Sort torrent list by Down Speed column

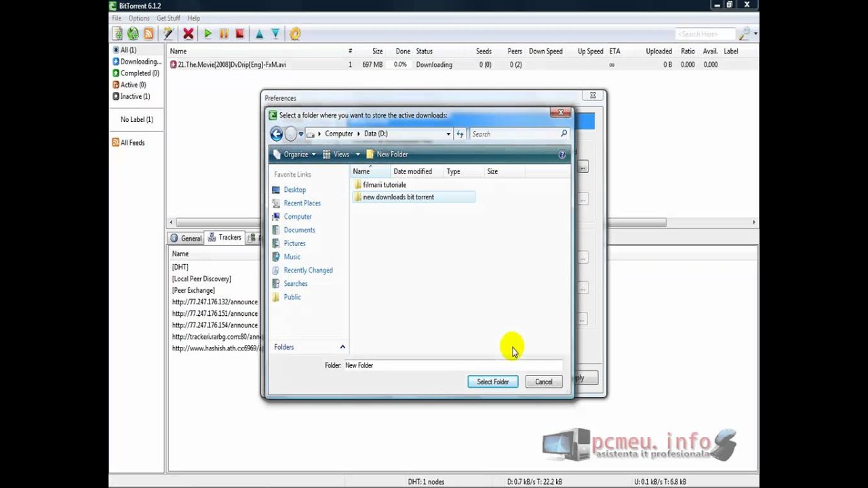[x=546, y=51]
